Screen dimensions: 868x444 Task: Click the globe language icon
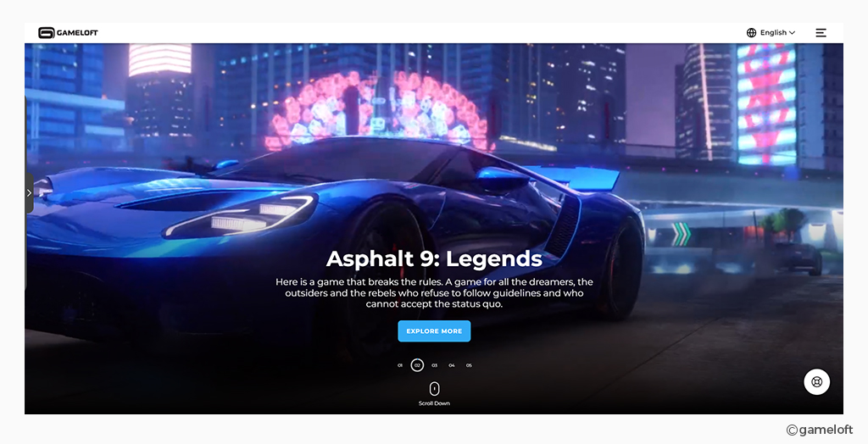click(x=751, y=33)
